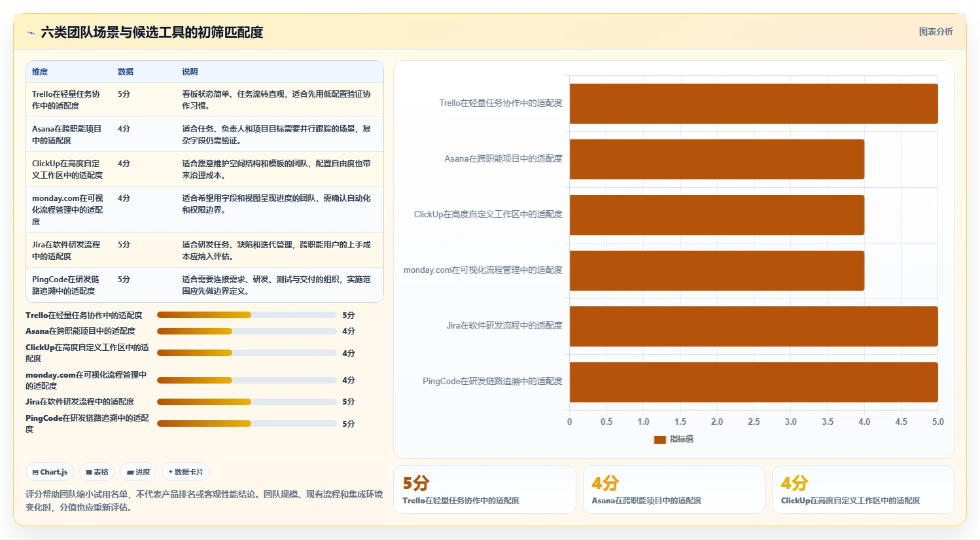Click chart axis label PingCode在研发链路追溯中的适配度
The image size is (980, 540).
click(x=493, y=382)
